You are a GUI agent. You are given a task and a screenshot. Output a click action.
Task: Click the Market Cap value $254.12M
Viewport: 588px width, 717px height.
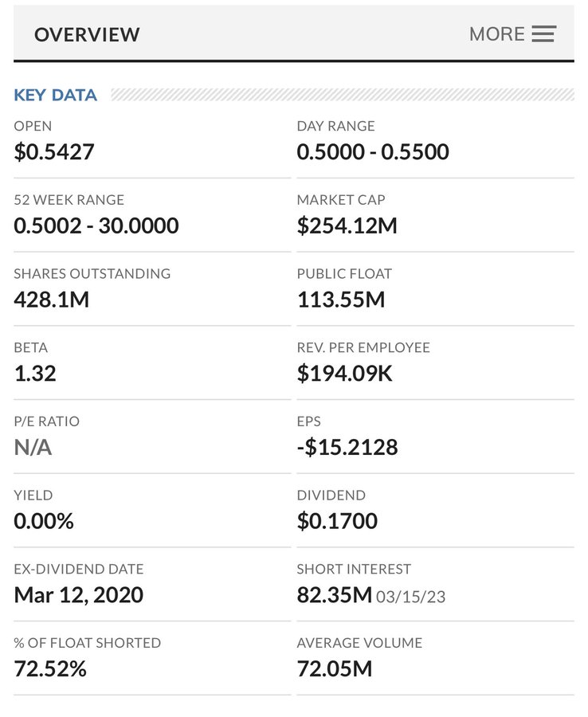[347, 225]
